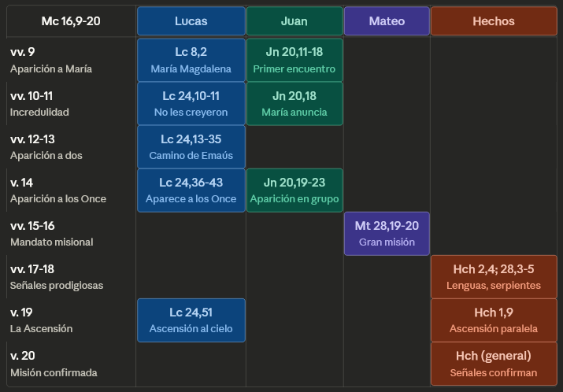563x392 pixels.
Task: Click the Hch 2,4; 28,3-5 Lenguas, serpientes cell
Action: [493, 277]
